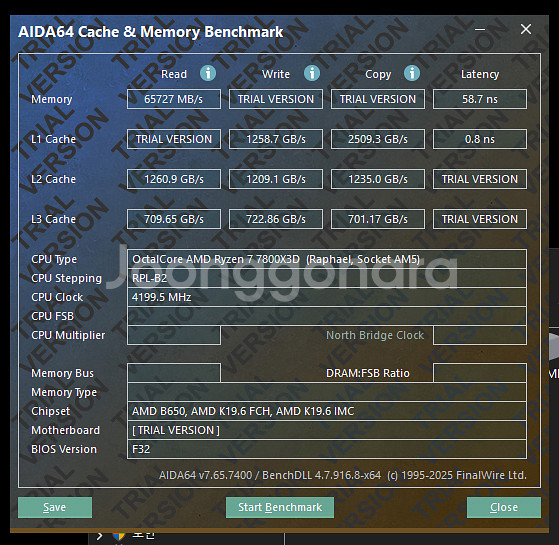Click the L1 Cache row label
Image resolution: width=559 pixels, height=545 pixels.
(x=53, y=139)
